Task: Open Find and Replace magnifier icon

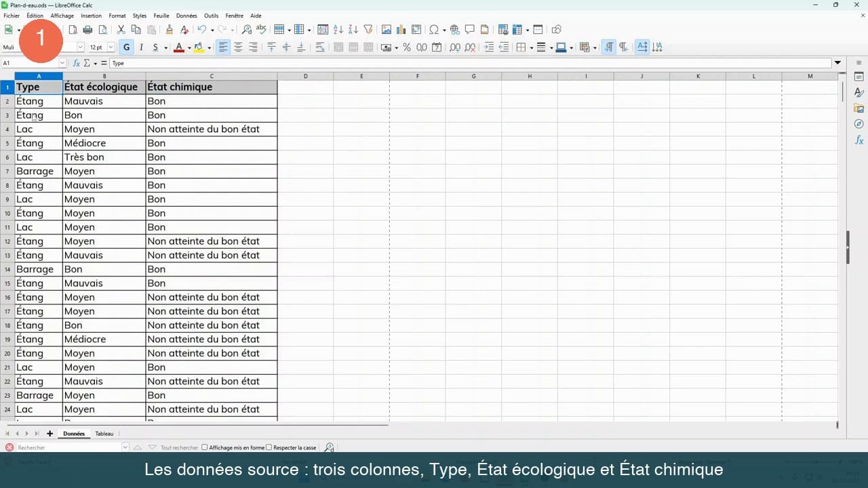Action: tap(246, 30)
